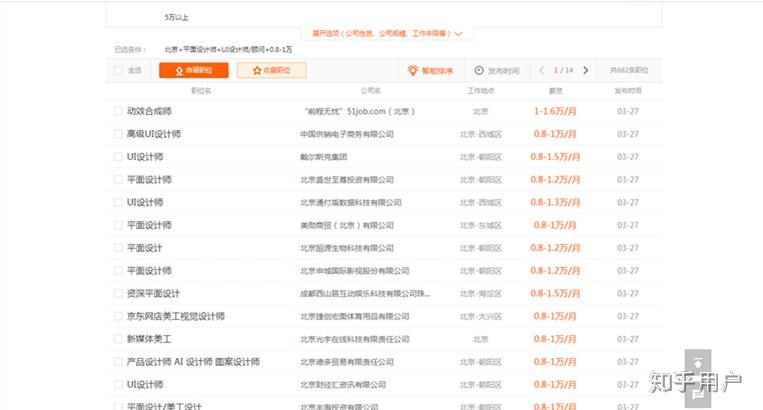Go to the next results page arrow
763x410 pixels.
585,71
